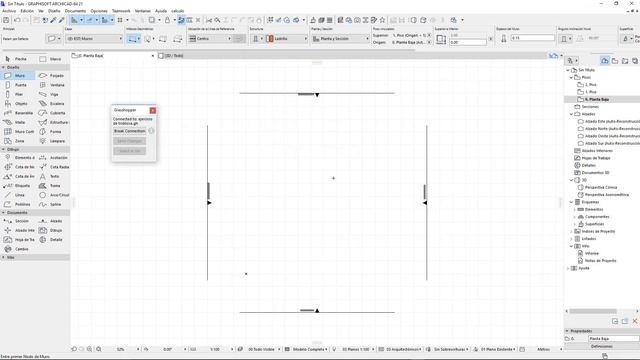Select the Ventana window tool

[x=52, y=85]
